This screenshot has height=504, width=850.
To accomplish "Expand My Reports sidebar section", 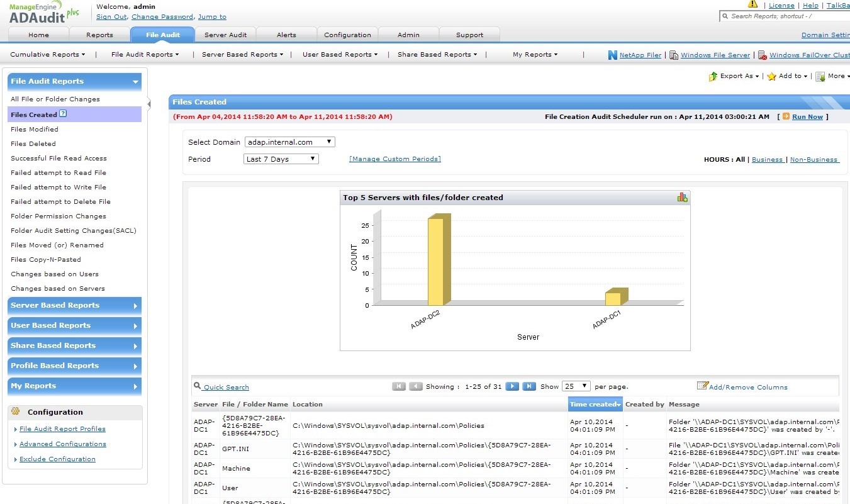I will 74,386.
